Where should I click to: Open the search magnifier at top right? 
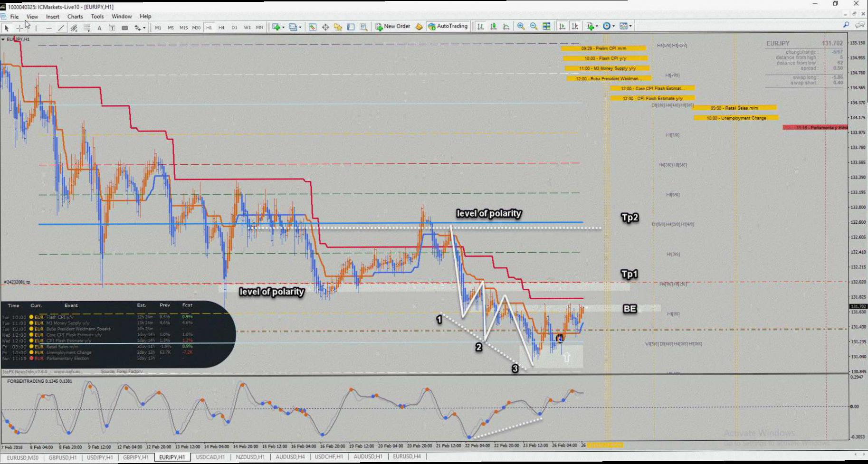click(846, 25)
